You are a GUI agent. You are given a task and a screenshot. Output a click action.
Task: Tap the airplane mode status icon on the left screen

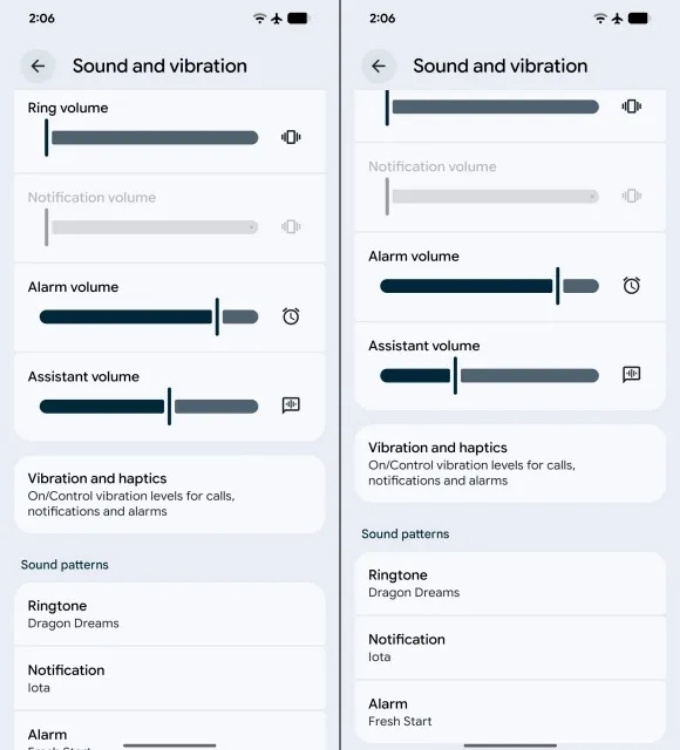coord(277,18)
